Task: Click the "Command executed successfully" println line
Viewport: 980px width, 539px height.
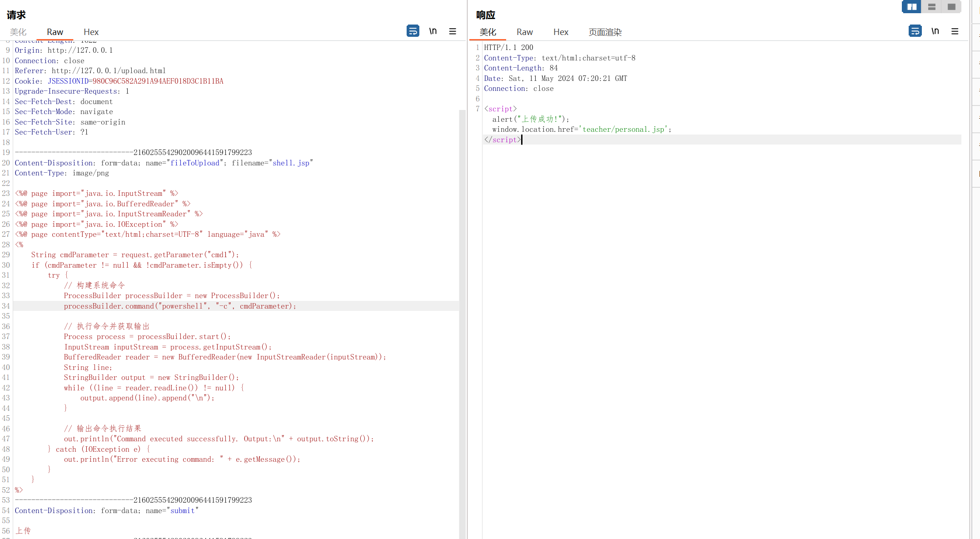Action: [219, 439]
